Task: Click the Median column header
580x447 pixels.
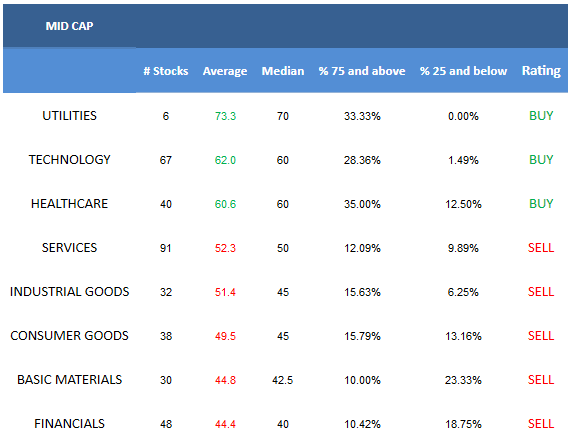Action: pos(283,71)
